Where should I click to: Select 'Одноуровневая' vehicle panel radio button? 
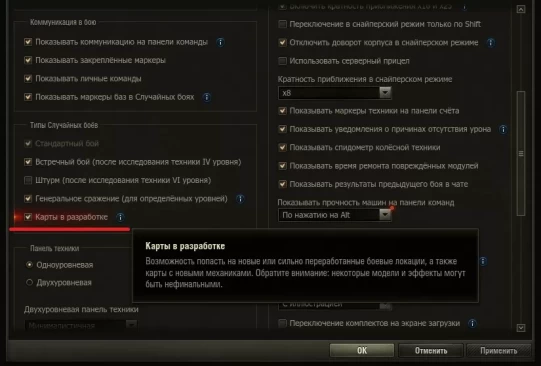tap(29, 265)
